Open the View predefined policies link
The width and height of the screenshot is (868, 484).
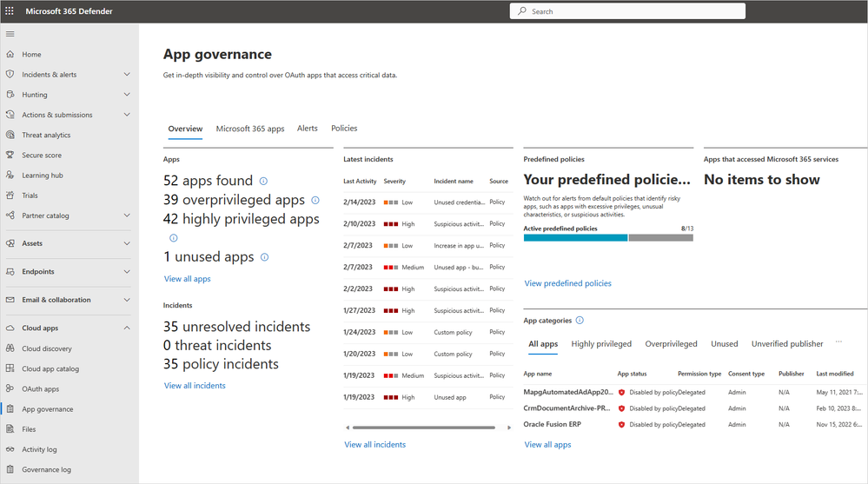[x=567, y=283]
